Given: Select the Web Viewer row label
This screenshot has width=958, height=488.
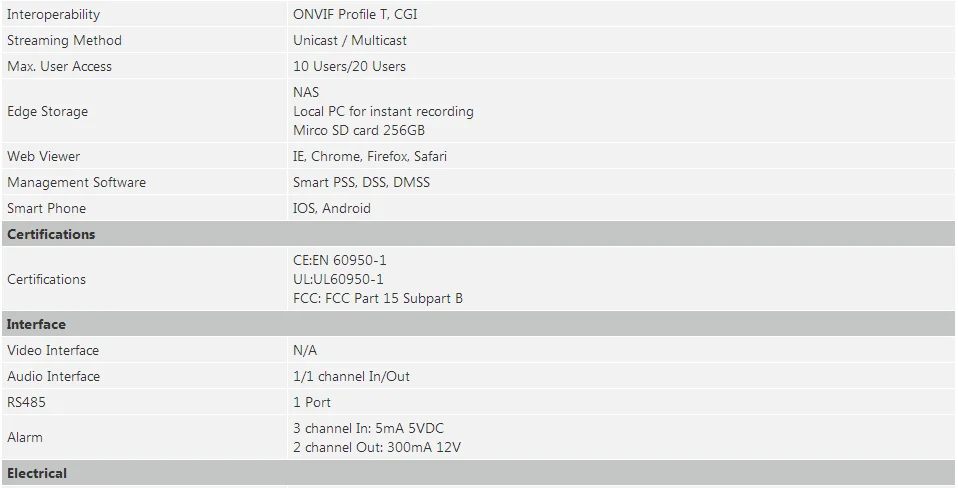Looking at the screenshot, I should point(43,156).
